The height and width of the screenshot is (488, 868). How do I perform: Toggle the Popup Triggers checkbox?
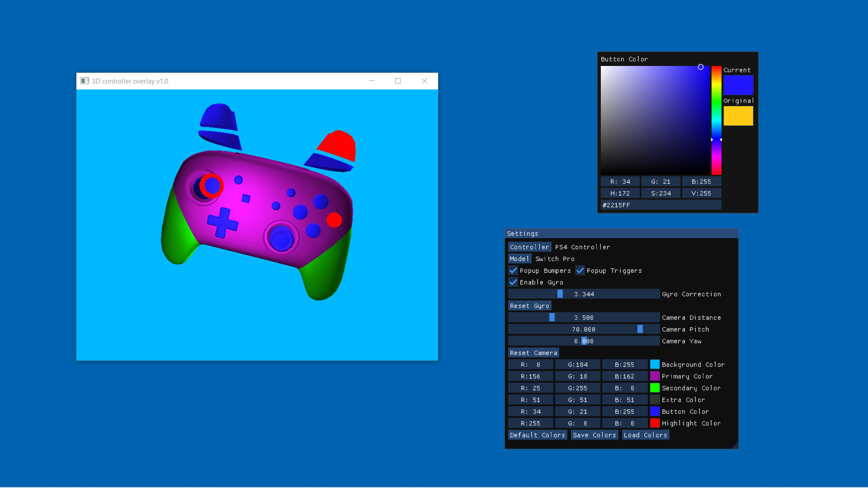pyautogui.click(x=580, y=271)
